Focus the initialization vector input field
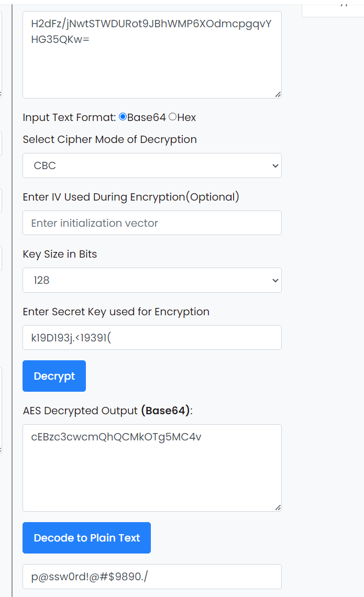 point(152,223)
